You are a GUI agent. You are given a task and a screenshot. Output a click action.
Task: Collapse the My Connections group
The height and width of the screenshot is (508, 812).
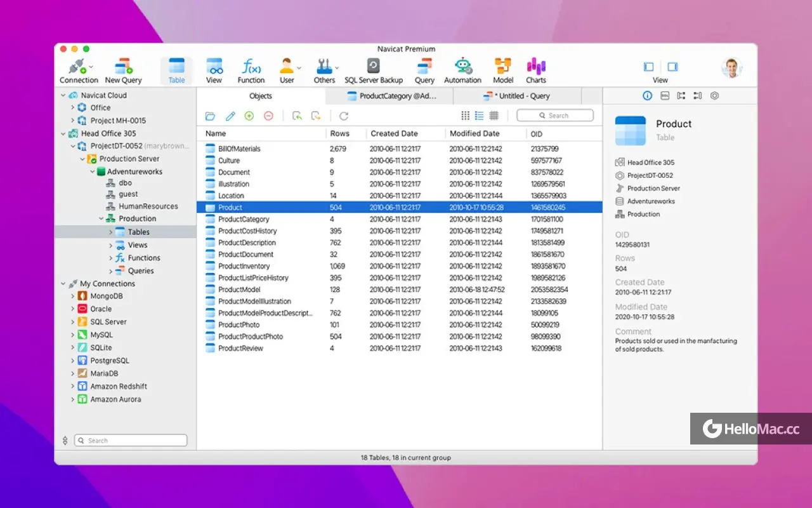coord(63,284)
